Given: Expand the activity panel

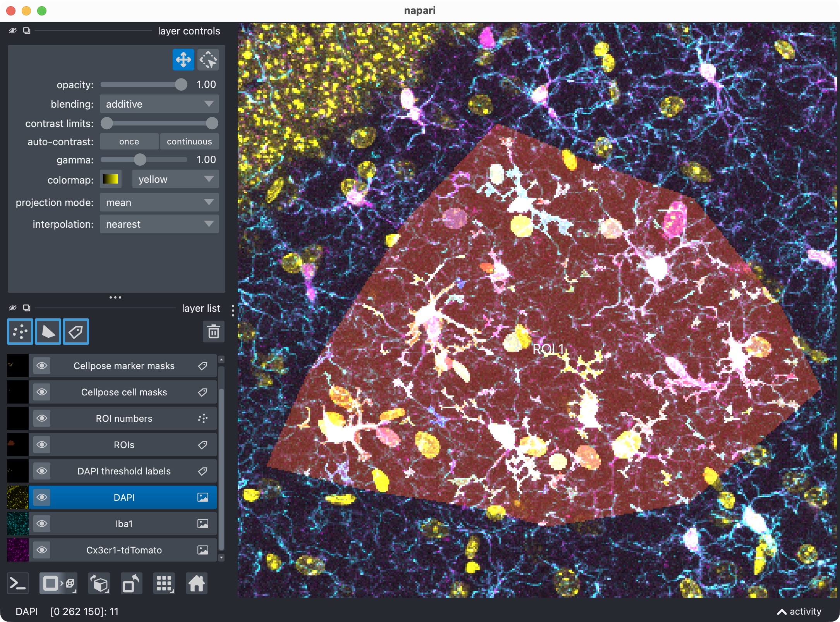Looking at the screenshot, I should (x=799, y=612).
